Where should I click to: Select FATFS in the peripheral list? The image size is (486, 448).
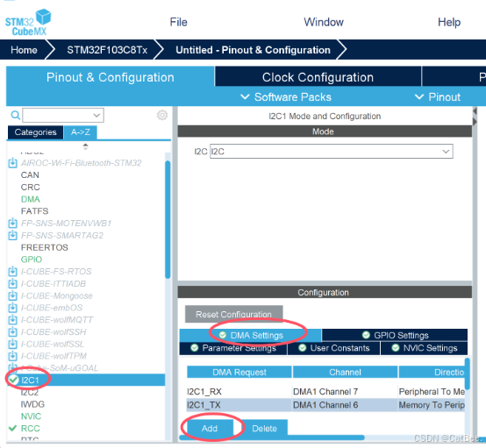[x=34, y=211]
